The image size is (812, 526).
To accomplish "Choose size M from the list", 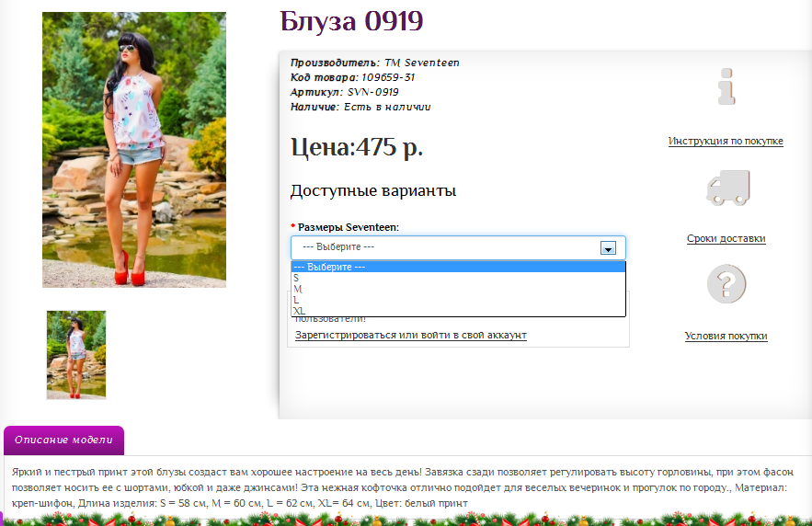I will [458, 289].
